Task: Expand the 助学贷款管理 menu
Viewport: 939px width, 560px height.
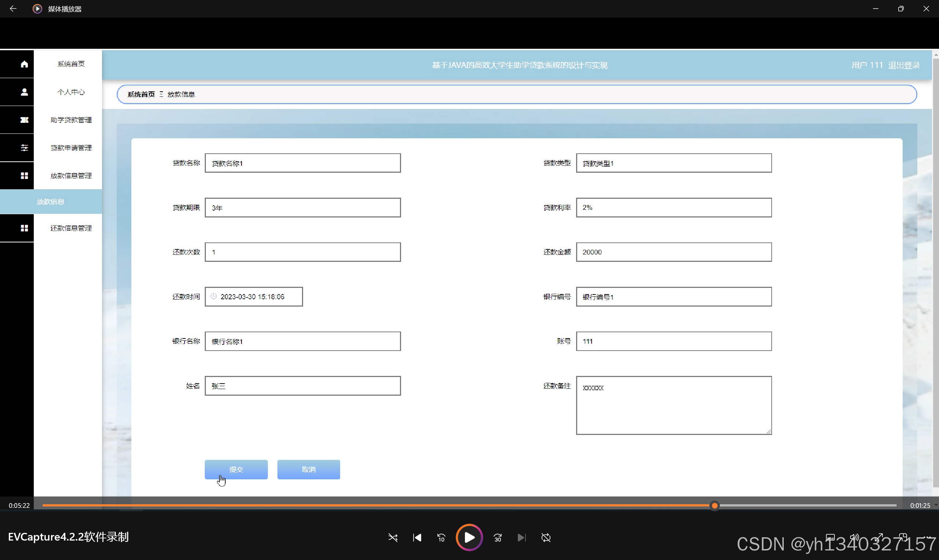Action: click(71, 120)
